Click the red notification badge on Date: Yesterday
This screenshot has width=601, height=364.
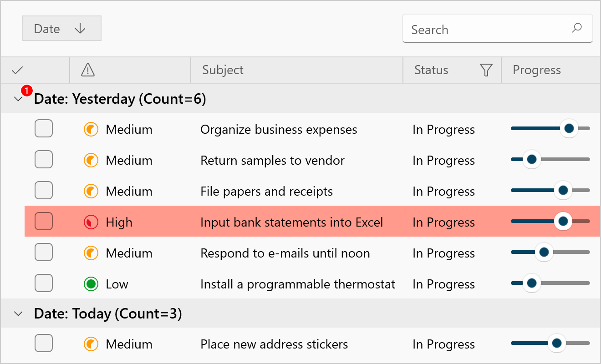click(x=26, y=90)
